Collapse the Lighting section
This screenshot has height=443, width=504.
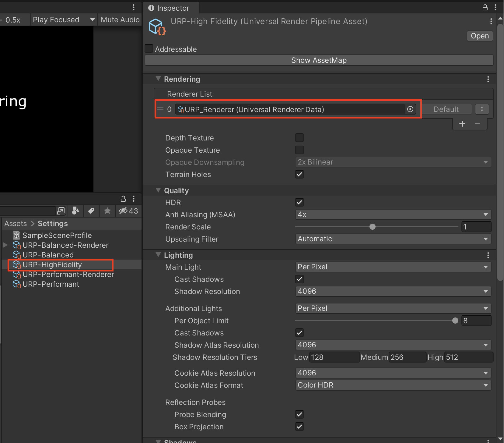tap(158, 255)
